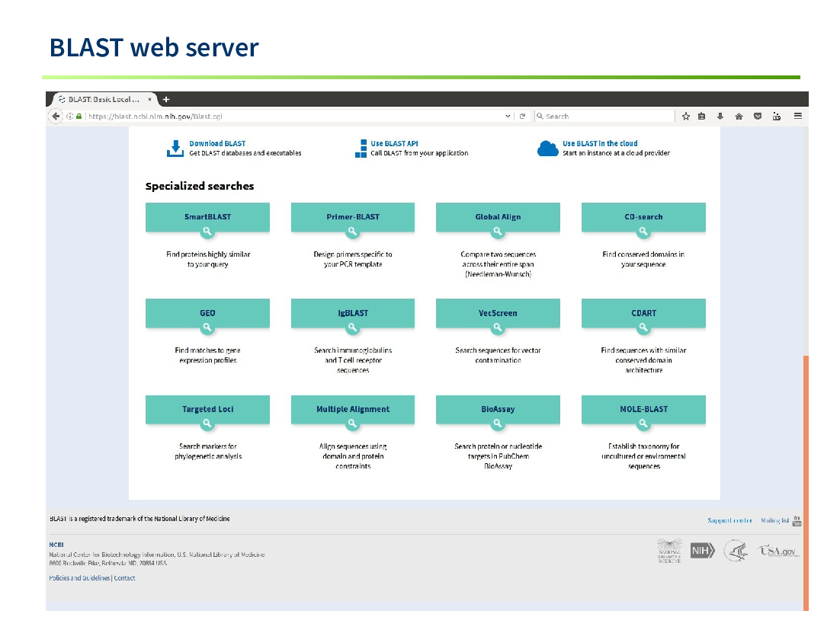Click the USA.gov logo

click(x=778, y=551)
